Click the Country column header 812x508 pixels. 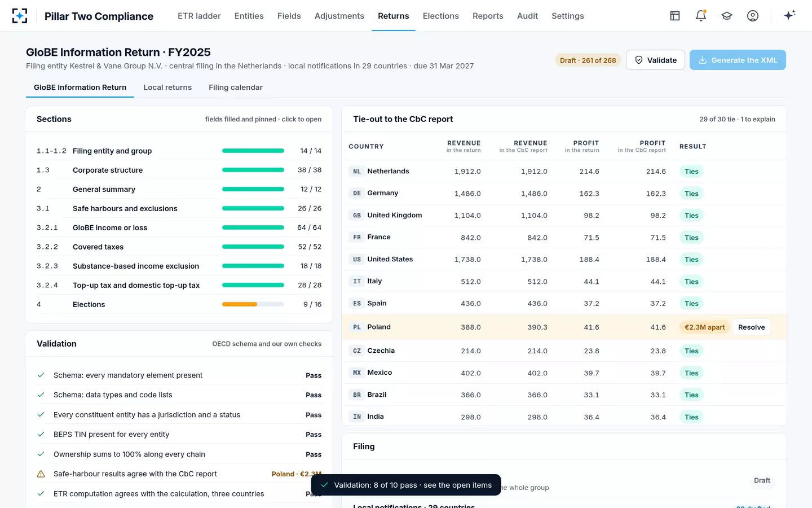[366, 147]
